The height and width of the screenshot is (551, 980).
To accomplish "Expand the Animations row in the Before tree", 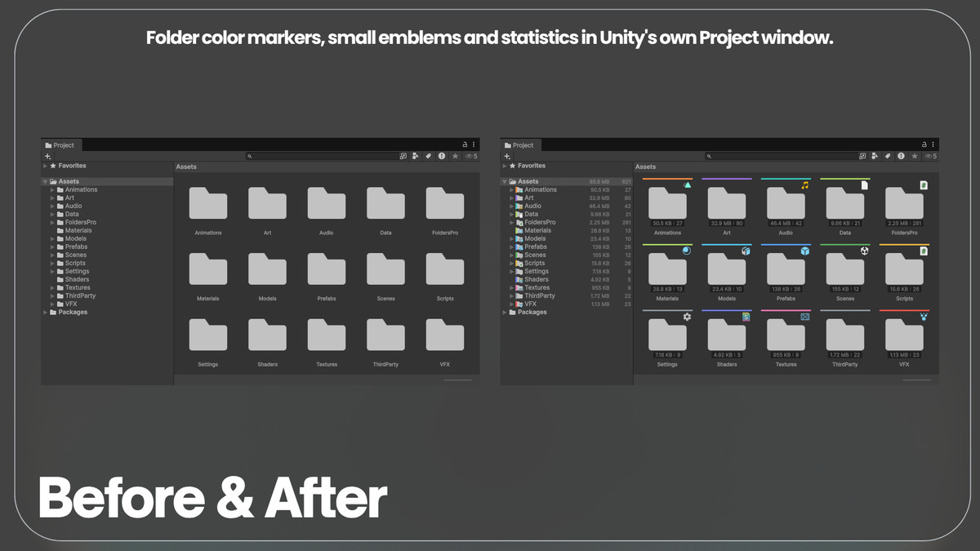I will pos(53,189).
